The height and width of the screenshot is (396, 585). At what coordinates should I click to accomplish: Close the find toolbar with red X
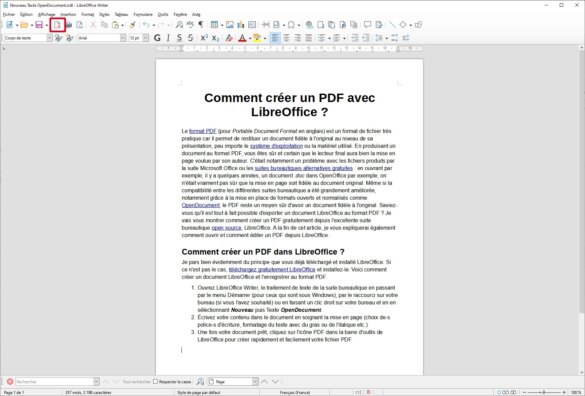(10, 381)
